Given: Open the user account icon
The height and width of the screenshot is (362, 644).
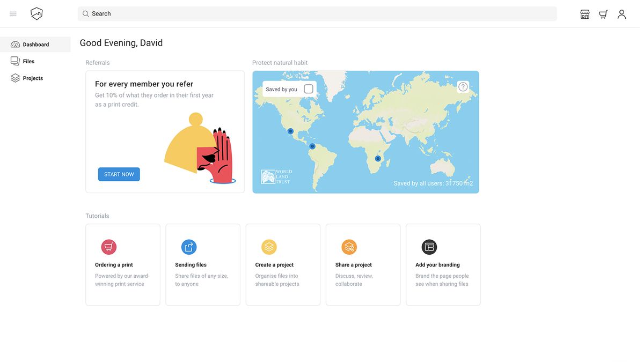Looking at the screenshot, I should click(621, 13).
